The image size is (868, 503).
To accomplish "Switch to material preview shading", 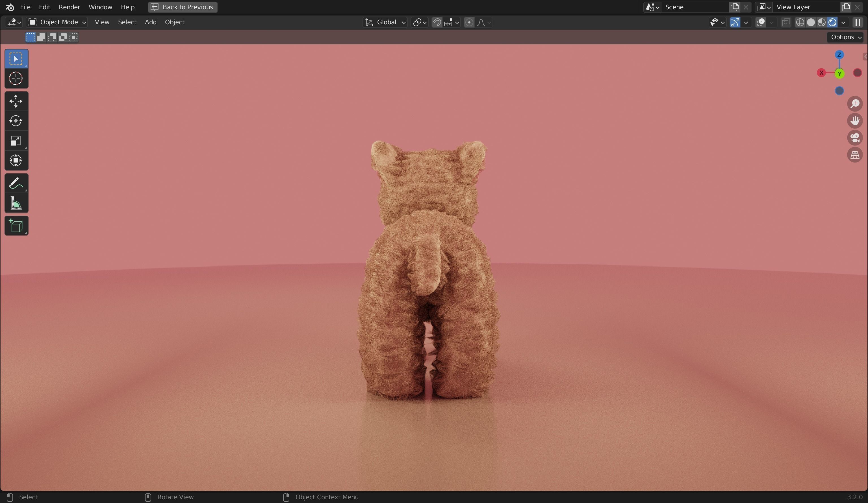I will point(821,22).
